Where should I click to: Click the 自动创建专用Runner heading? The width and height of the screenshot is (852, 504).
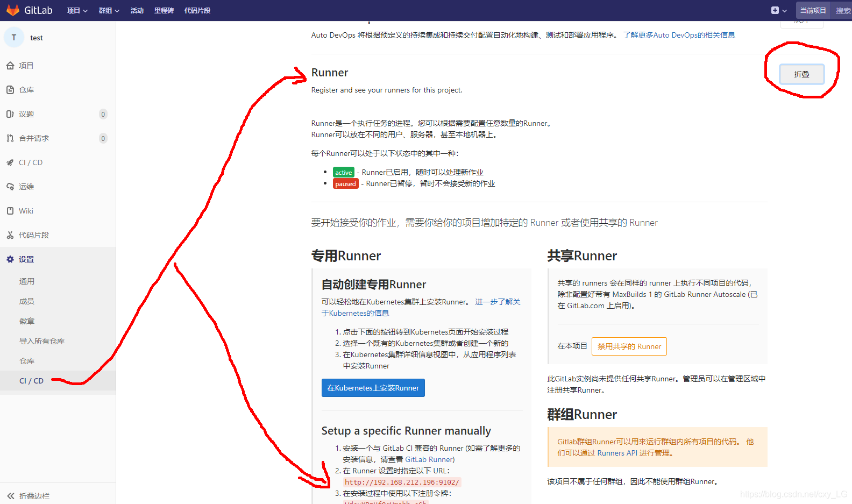pos(374,285)
